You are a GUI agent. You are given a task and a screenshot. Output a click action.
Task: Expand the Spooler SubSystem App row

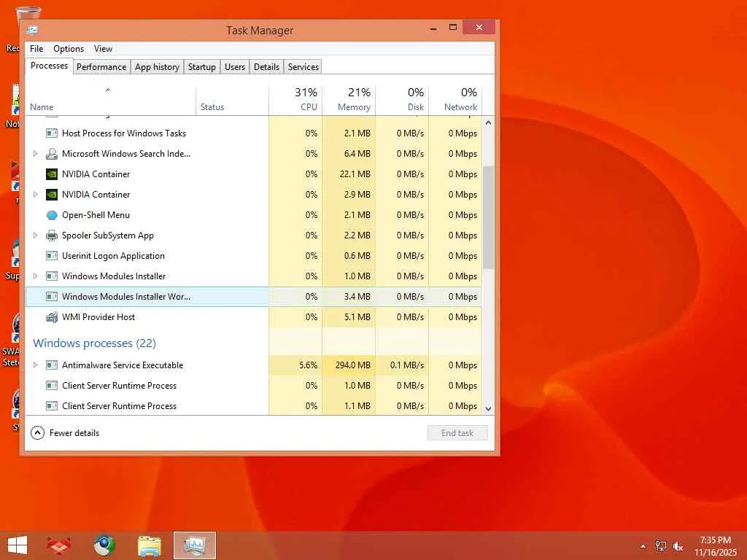tap(35, 236)
